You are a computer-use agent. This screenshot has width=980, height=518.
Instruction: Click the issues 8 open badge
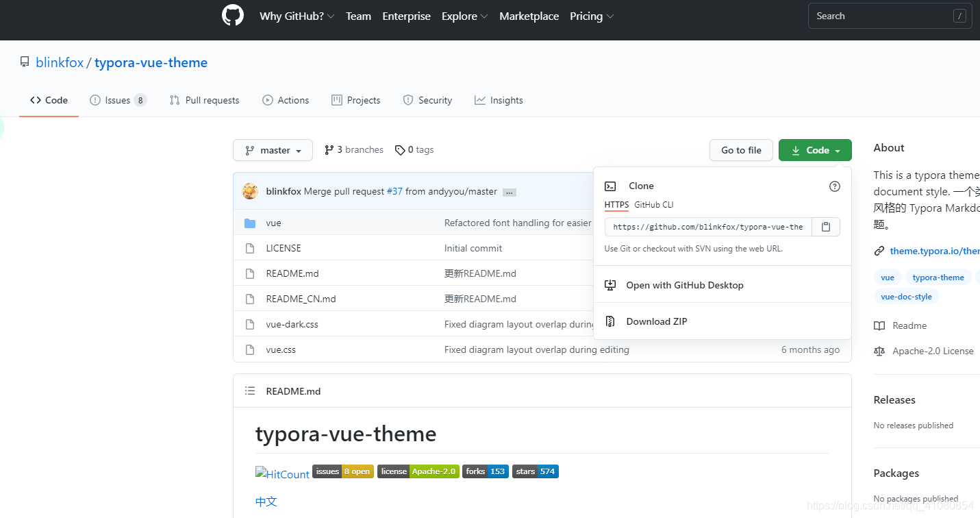343,471
